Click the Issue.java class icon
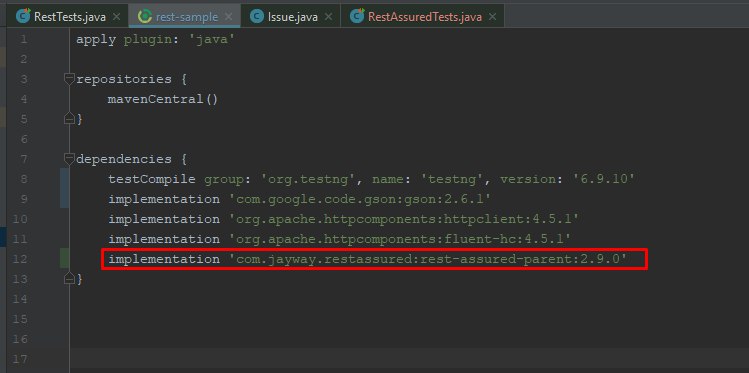The image size is (749, 373). click(x=257, y=17)
